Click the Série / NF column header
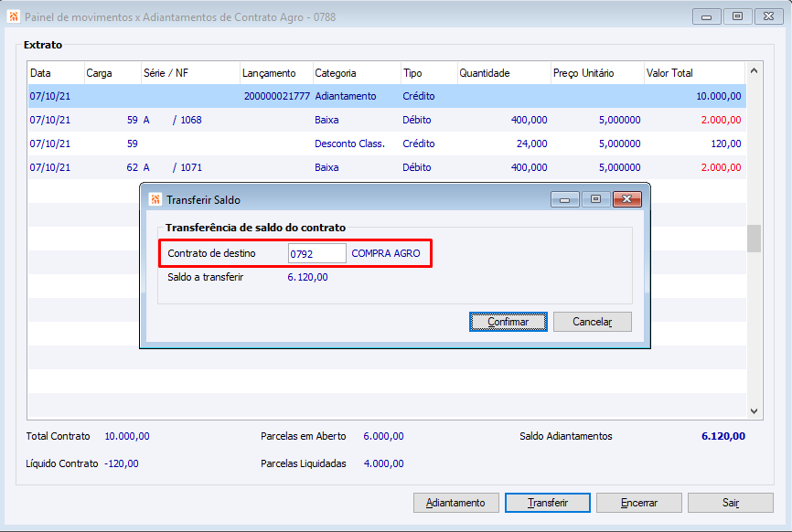The width and height of the screenshot is (792, 532). point(190,73)
